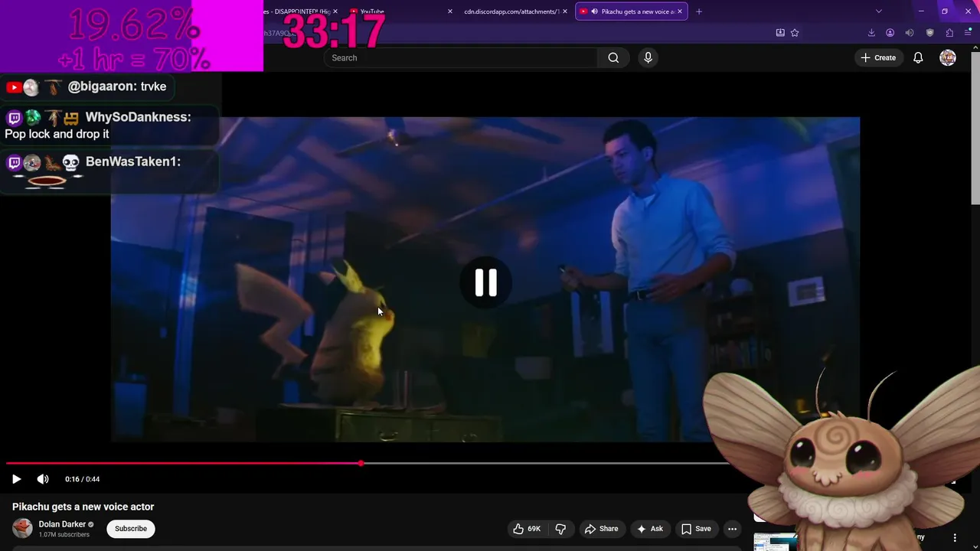Open the browser profile account icon
The height and width of the screenshot is (551, 980).
(890, 33)
